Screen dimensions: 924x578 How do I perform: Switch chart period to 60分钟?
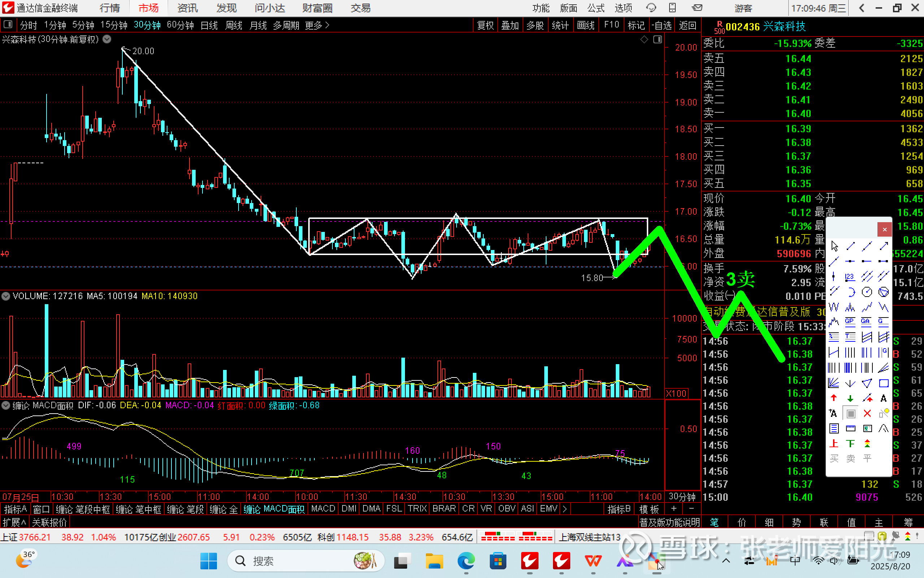click(180, 25)
